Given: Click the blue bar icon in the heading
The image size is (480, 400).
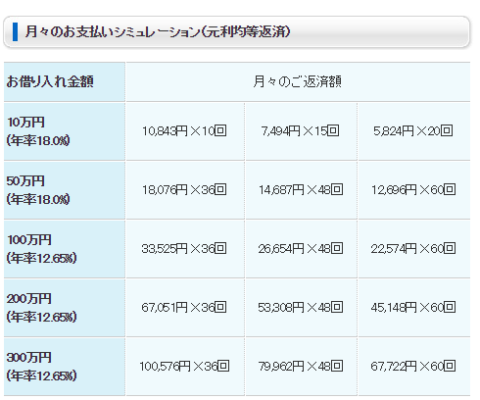Looking at the screenshot, I should tap(15, 32).
